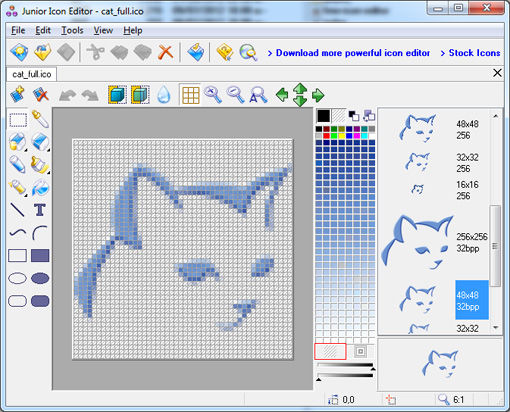Click the icon list scroll down arrow
This screenshot has height=412, width=510.
496,328
